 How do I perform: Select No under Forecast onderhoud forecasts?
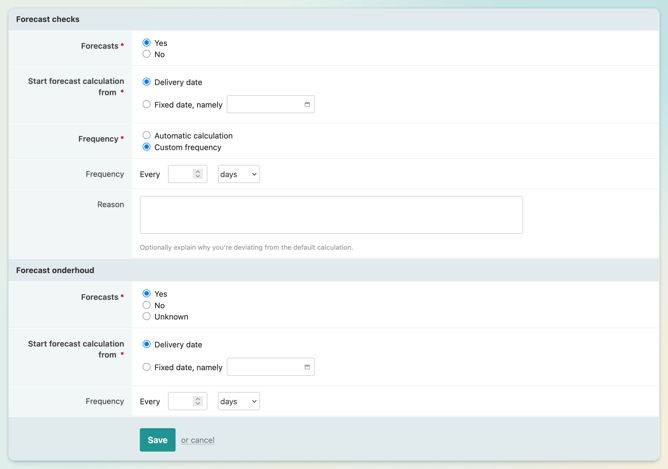(147, 305)
